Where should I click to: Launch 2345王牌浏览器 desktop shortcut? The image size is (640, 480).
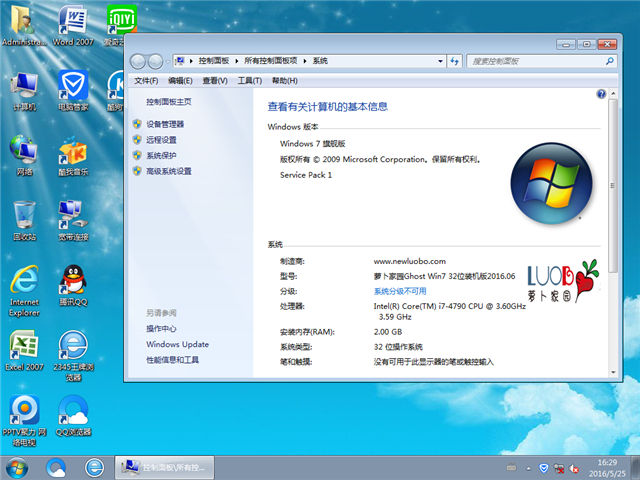pos(73,356)
